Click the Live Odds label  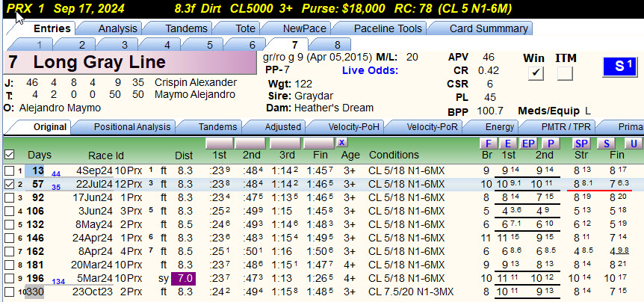[370, 71]
